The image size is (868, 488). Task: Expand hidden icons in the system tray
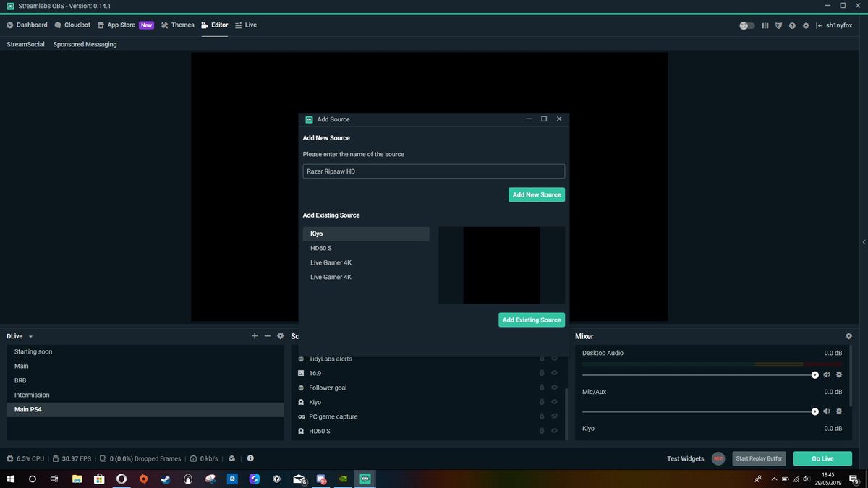click(774, 478)
